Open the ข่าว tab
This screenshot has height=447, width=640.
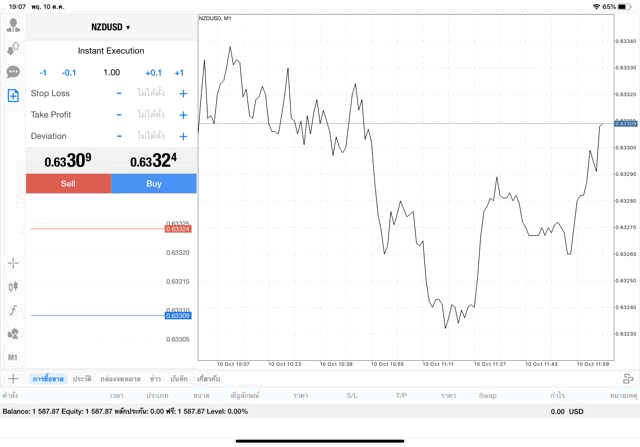(x=155, y=379)
